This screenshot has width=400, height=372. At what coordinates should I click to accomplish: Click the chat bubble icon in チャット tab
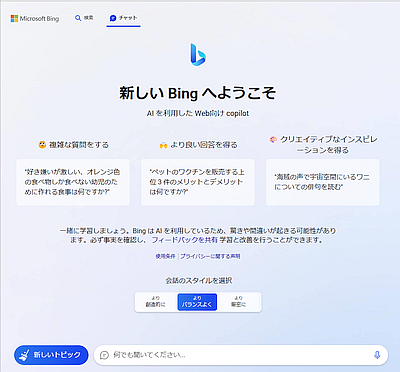[113, 18]
